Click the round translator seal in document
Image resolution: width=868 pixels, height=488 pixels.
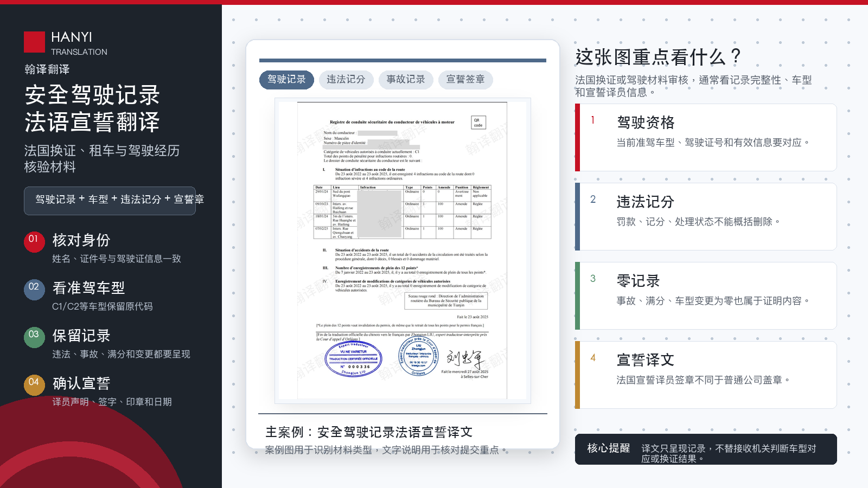coord(418,357)
